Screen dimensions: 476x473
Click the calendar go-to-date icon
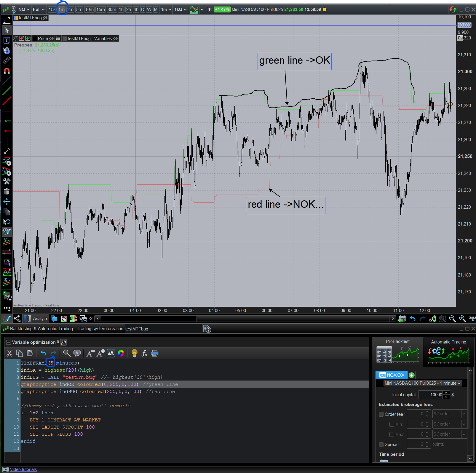coord(402,319)
